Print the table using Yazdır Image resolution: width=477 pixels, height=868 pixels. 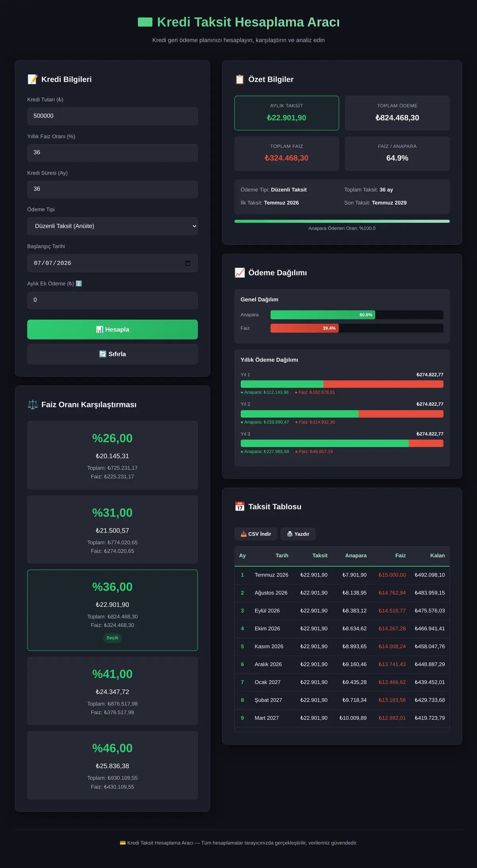click(298, 534)
